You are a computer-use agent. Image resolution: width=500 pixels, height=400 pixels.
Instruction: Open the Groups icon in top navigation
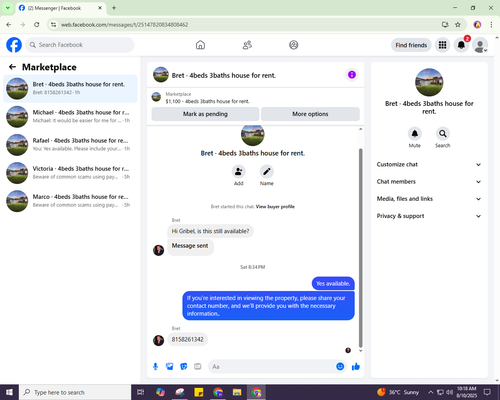tap(294, 45)
